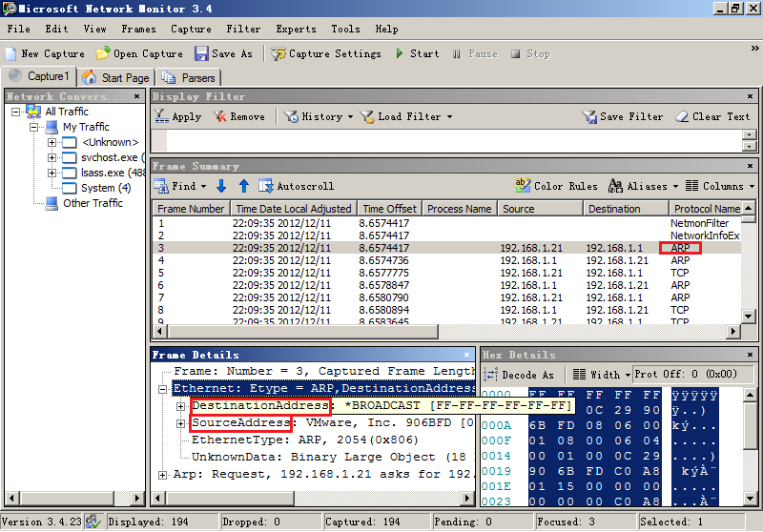Sort by the Frame Number column header
Screen dimensions: 763x532
[192, 209]
